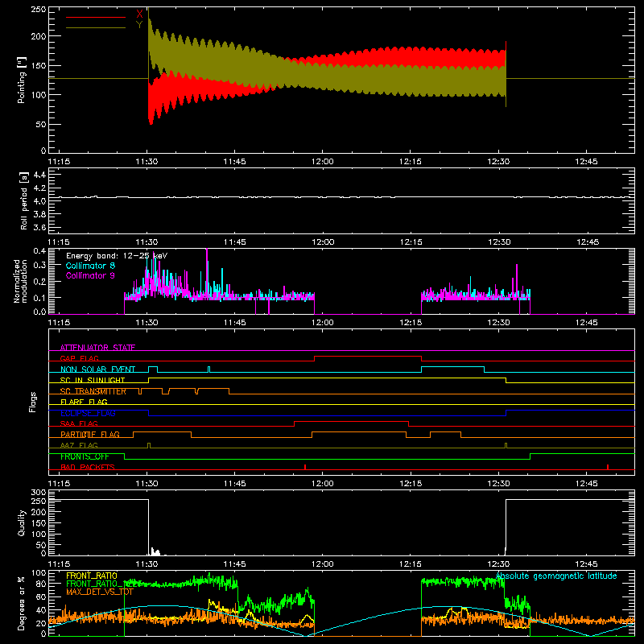Click the Quality axis title
644x644 pixels.
point(22,522)
